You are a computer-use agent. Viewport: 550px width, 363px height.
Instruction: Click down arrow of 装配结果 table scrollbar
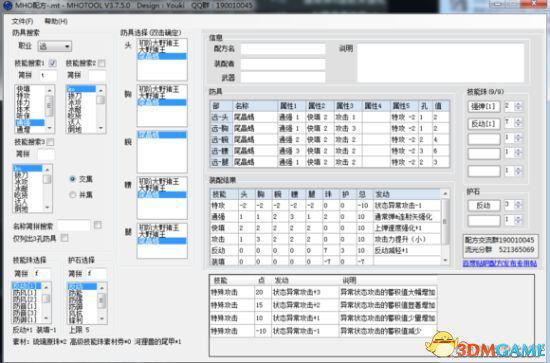click(445, 261)
